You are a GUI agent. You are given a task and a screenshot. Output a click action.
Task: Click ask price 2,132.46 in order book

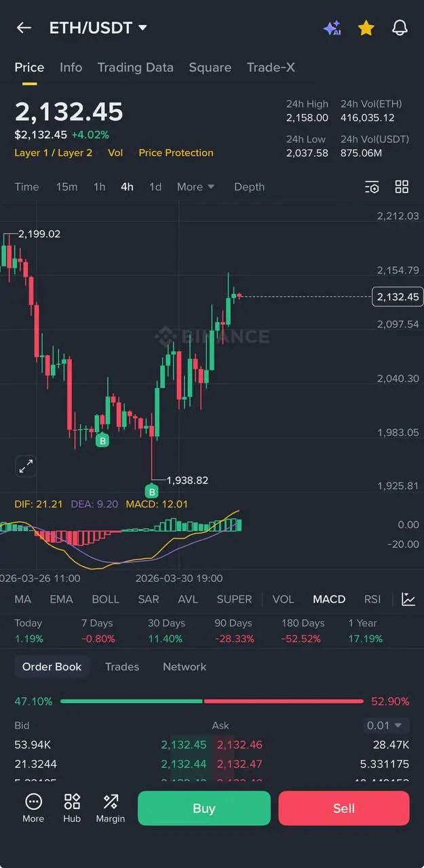(x=239, y=745)
